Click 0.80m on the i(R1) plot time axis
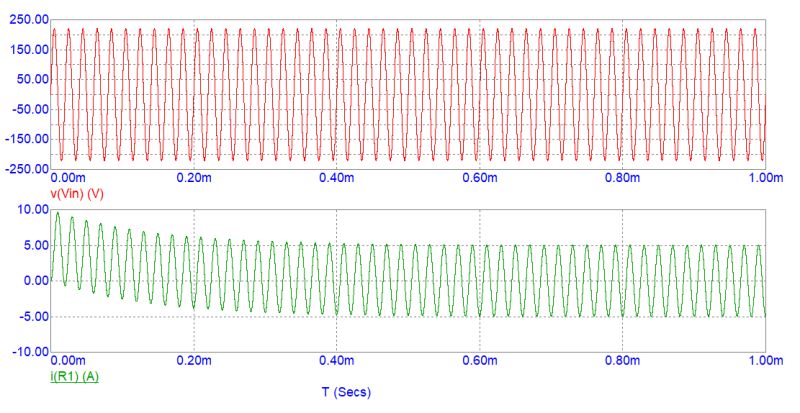 pos(622,360)
